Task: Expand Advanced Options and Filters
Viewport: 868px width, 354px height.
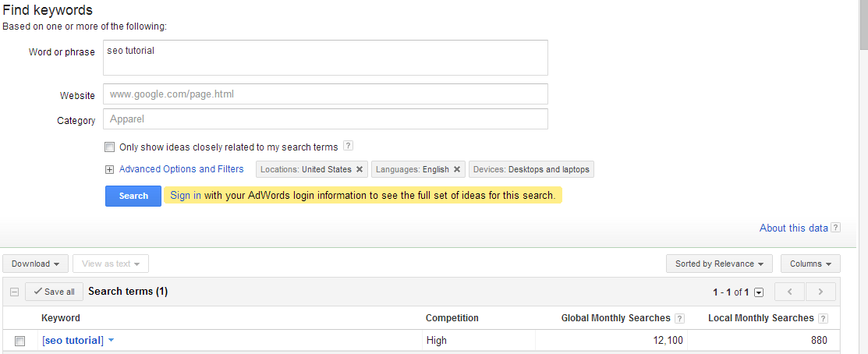Action: tap(110, 169)
